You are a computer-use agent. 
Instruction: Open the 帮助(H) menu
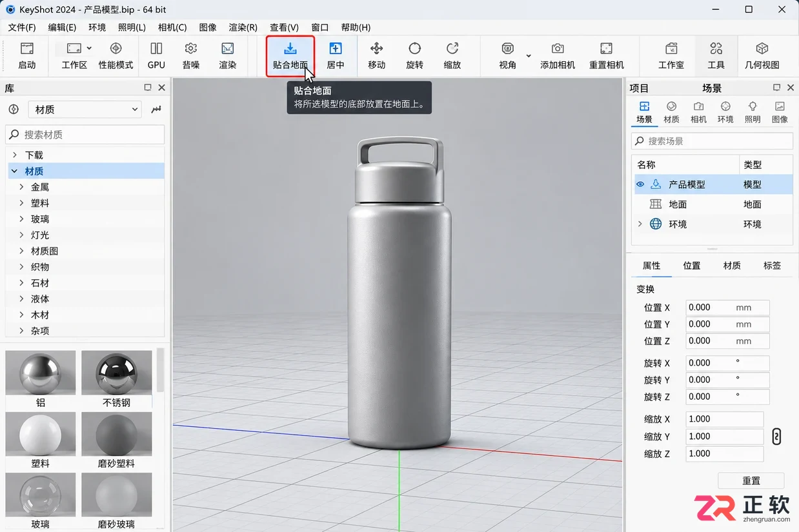(x=356, y=27)
